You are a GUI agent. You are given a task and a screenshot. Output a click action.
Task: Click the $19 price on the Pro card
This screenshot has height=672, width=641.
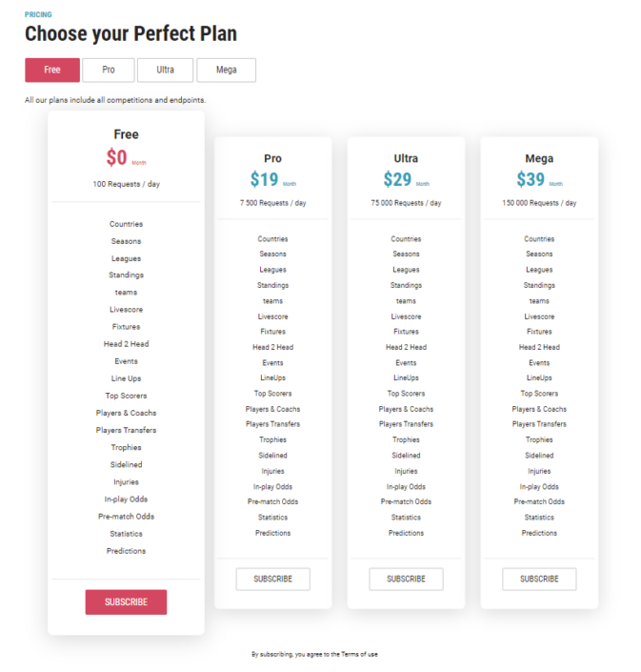tap(264, 179)
